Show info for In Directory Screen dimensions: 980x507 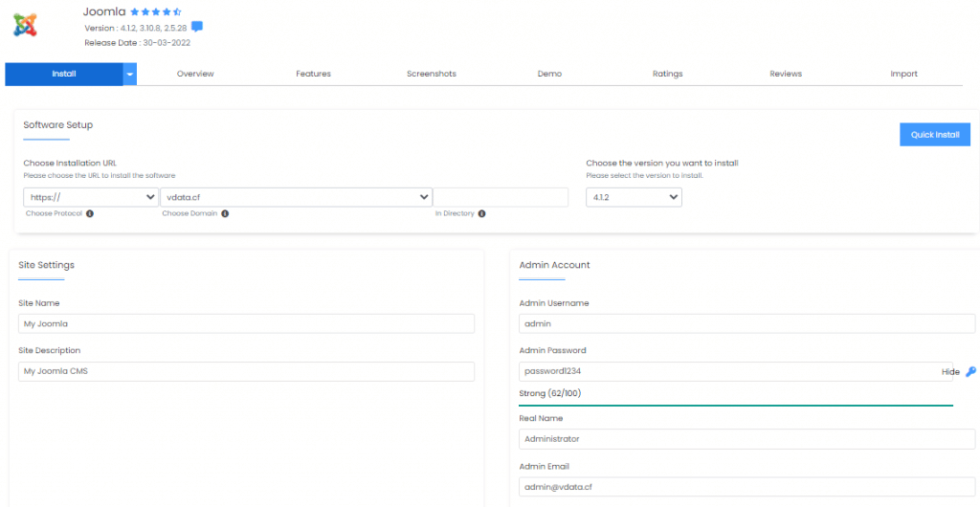coord(482,213)
